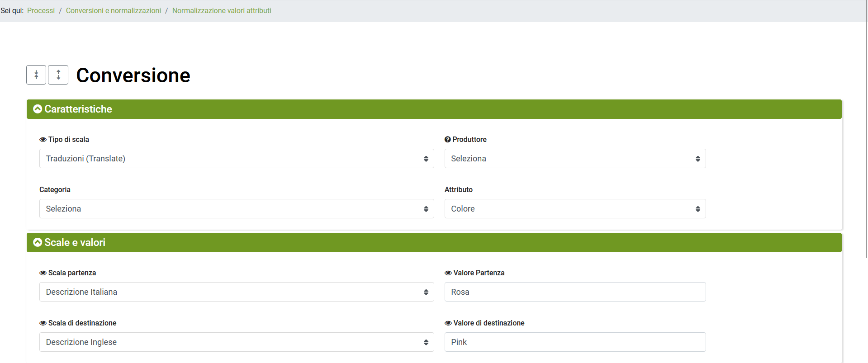
Task: Click the eye icon next to Tipo di scala
Action: pos(43,140)
